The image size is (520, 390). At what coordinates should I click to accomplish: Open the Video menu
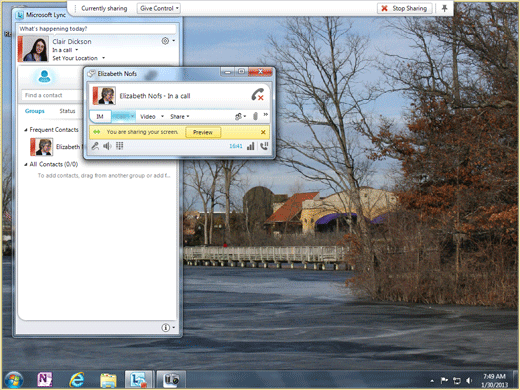coord(148,116)
